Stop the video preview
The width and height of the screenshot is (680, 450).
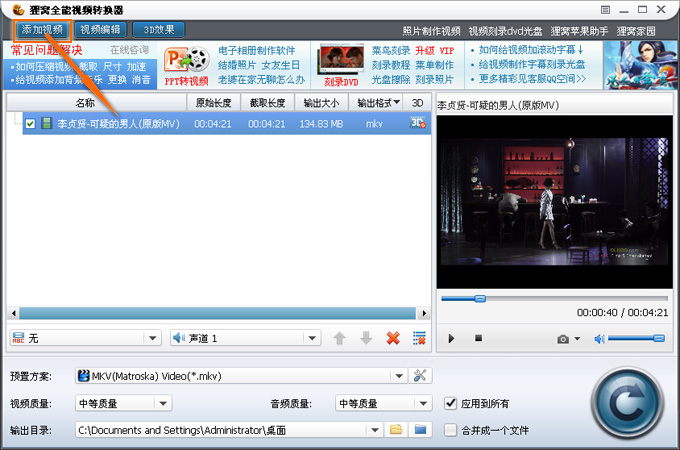478,338
